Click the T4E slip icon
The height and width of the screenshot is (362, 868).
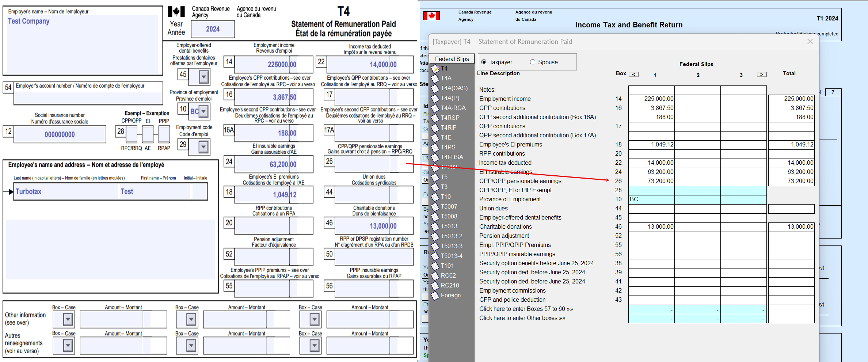435,138
